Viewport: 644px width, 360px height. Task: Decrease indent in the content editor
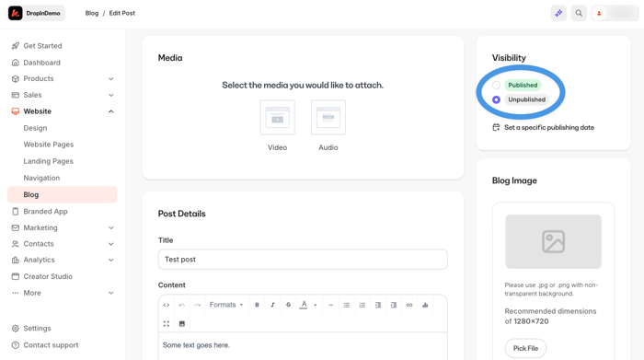(378, 305)
